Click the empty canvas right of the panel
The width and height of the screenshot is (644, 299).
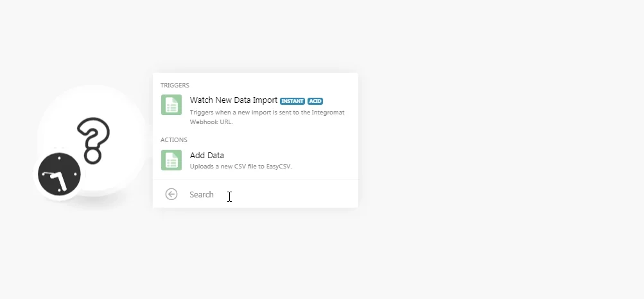point(493,144)
